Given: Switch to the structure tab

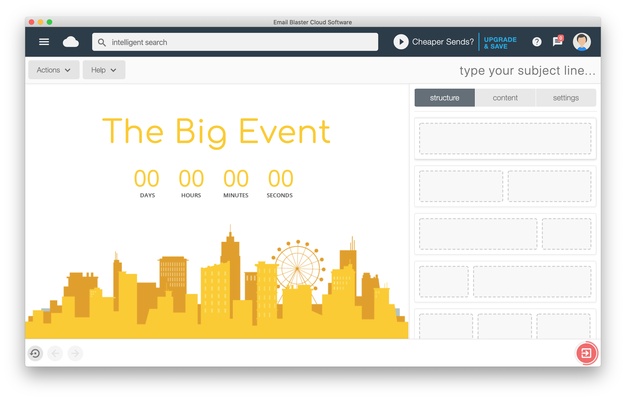Looking at the screenshot, I should tap(445, 98).
